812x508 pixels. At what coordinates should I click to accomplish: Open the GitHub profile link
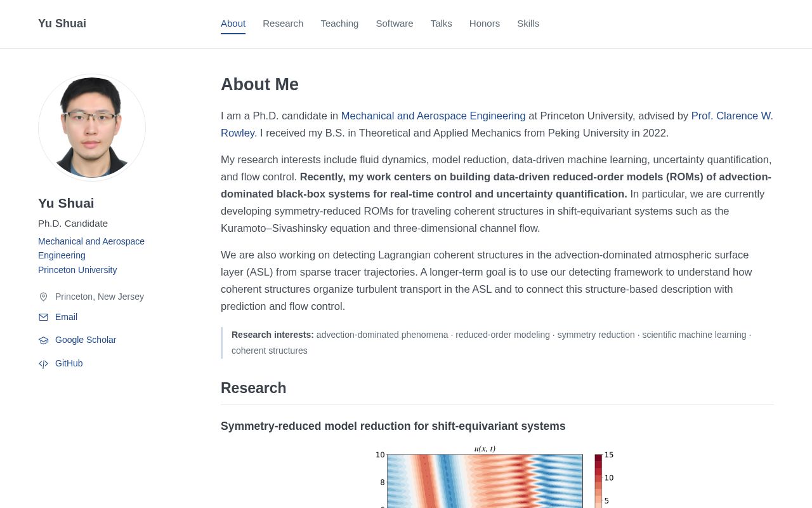(69, 363)
